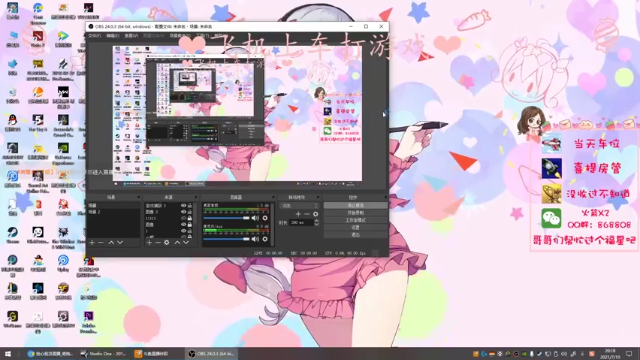Screen dimensions: 640x360
Task: Click transition duration 300 ms field
Action: [301, 222]
